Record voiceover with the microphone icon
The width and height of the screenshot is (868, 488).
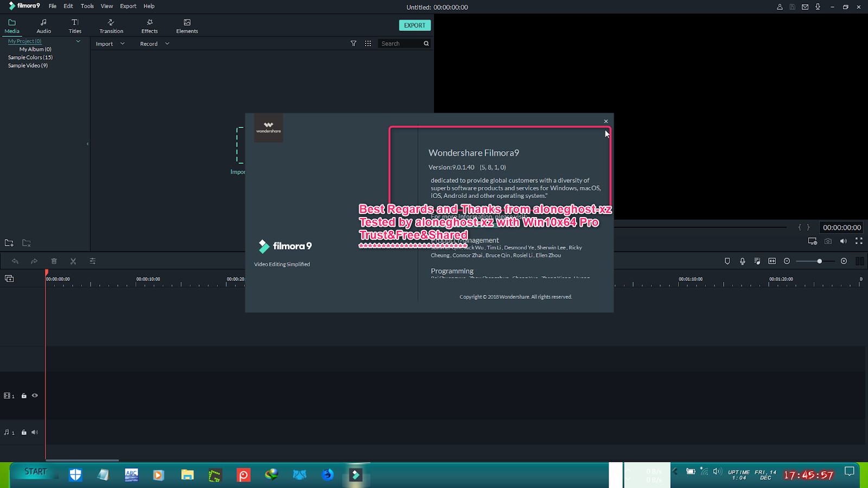click(743, 261)
